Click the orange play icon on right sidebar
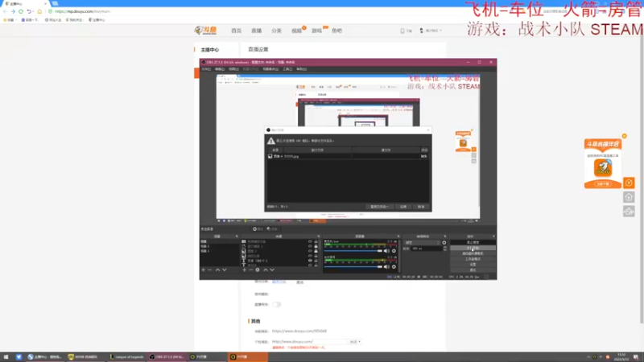Viewport: 644px width, 362px height. coord(629,183)
